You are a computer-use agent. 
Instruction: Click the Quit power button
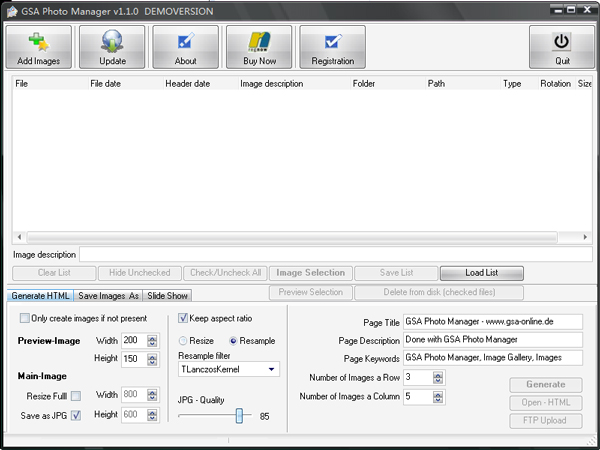click(x=562, y=47)
